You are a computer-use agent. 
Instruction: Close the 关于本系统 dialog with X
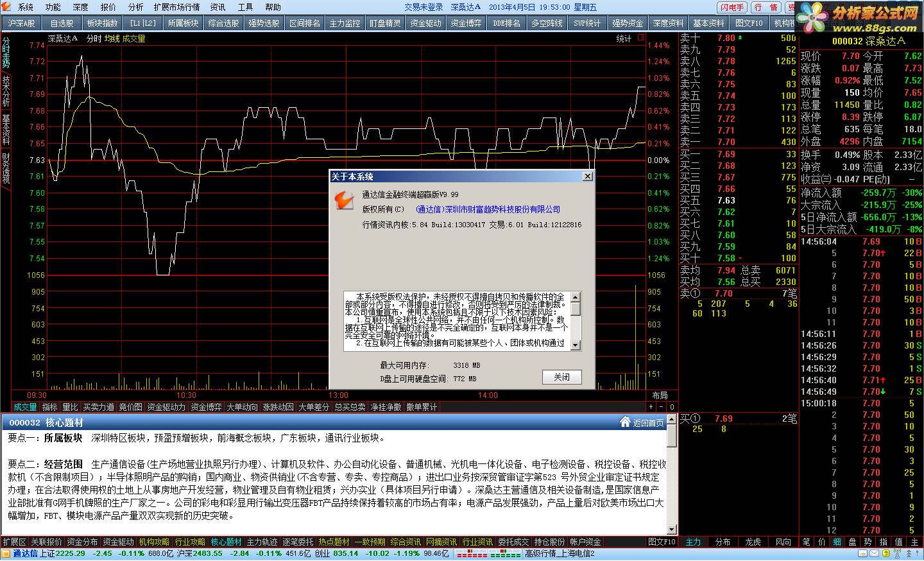587,176
